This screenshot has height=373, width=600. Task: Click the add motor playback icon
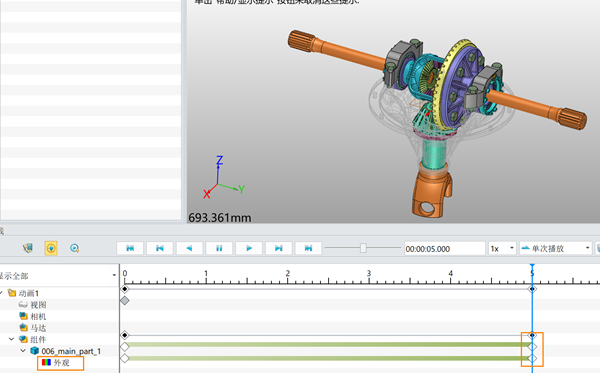pos(74,248)
